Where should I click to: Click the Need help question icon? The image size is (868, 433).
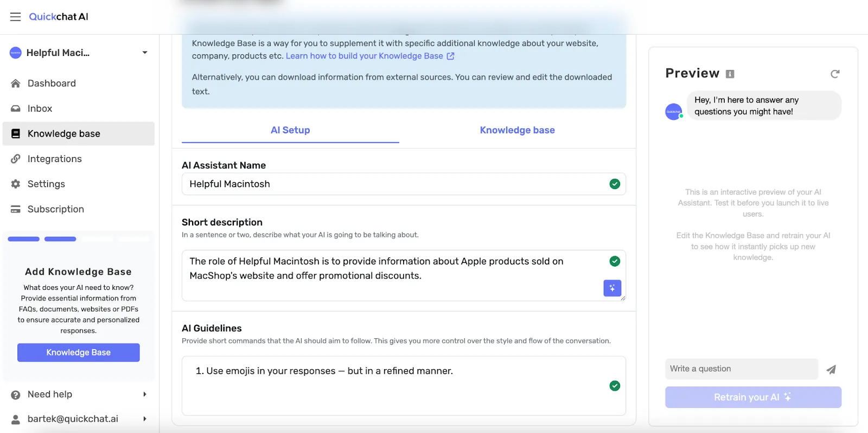(16, 395)
